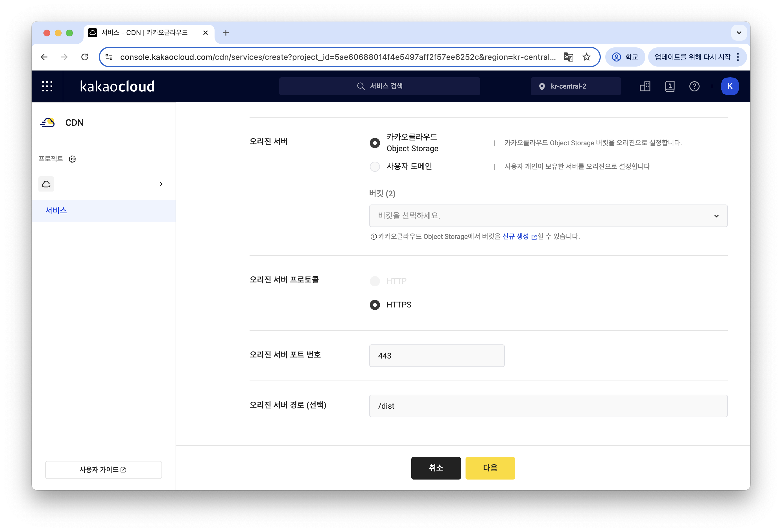The width and height of the screenshot is (782, 532).
Task: Click the 버킷 (2) label
Action: [x=382, y=193]
